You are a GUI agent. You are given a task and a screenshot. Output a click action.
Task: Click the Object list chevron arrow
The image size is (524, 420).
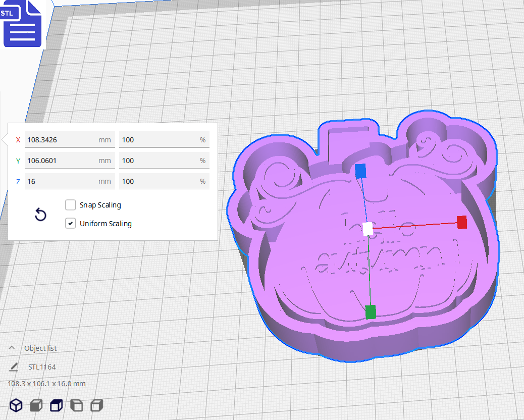(12, 347)
